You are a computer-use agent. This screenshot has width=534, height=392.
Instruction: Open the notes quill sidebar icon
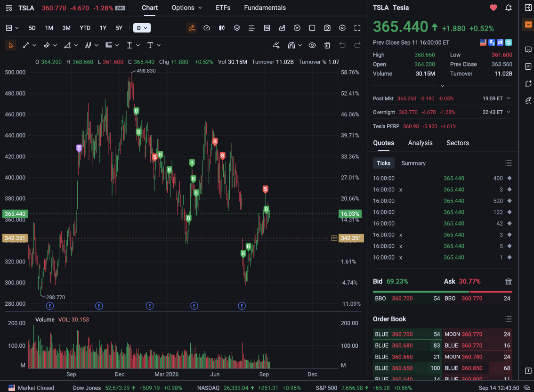[x=528, y=100]
